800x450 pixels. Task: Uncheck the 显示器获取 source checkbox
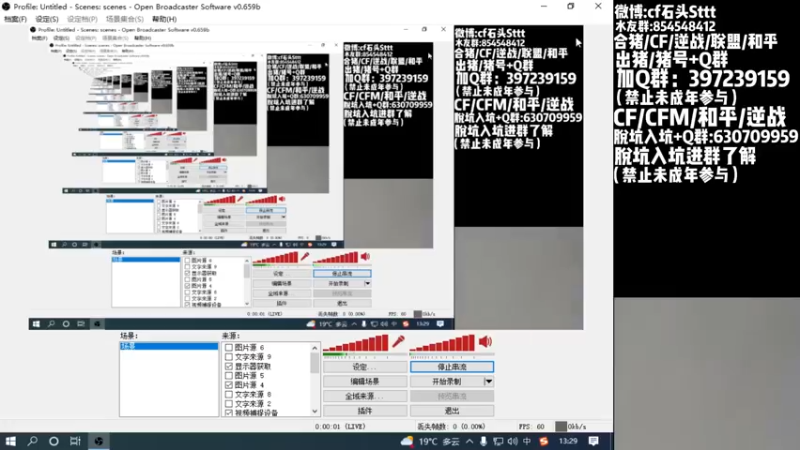click(229, 366)
